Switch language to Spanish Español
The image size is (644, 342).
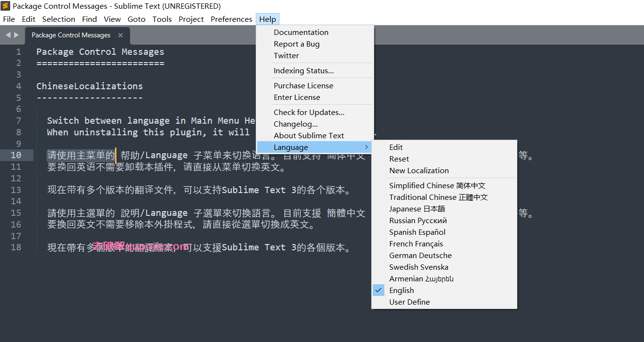pyautogui.click(x=444, y=232)
